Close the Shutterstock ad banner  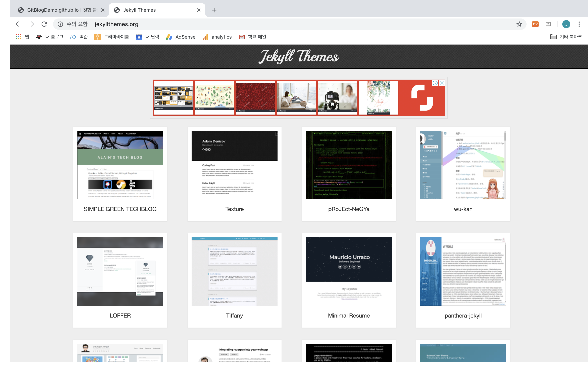point(441,83)
